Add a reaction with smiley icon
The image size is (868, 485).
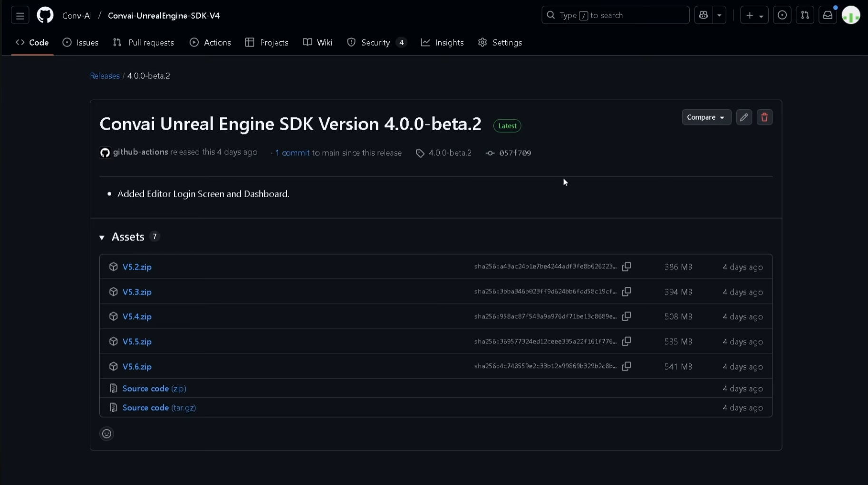(106, 434)
